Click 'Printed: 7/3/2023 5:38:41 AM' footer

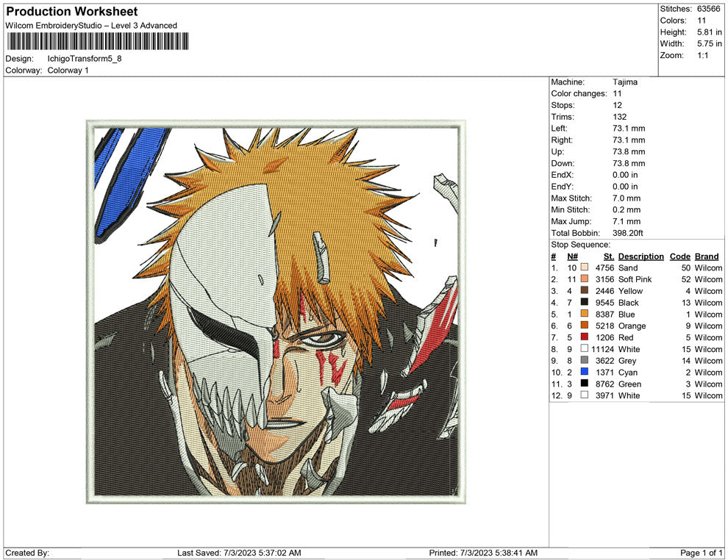tap(483, 553)
